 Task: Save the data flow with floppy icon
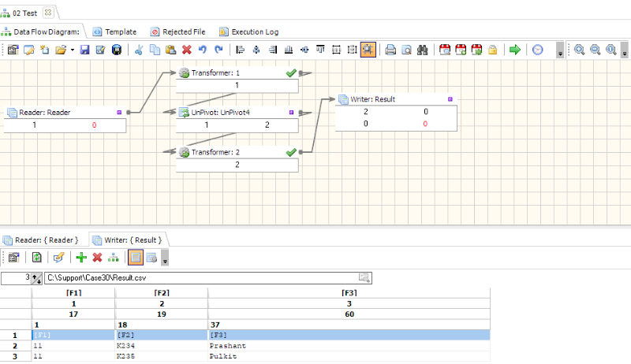click(x=84, y=50)
